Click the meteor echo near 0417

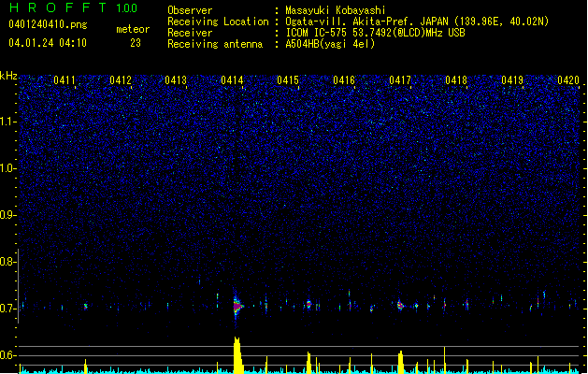click(400, 305)
